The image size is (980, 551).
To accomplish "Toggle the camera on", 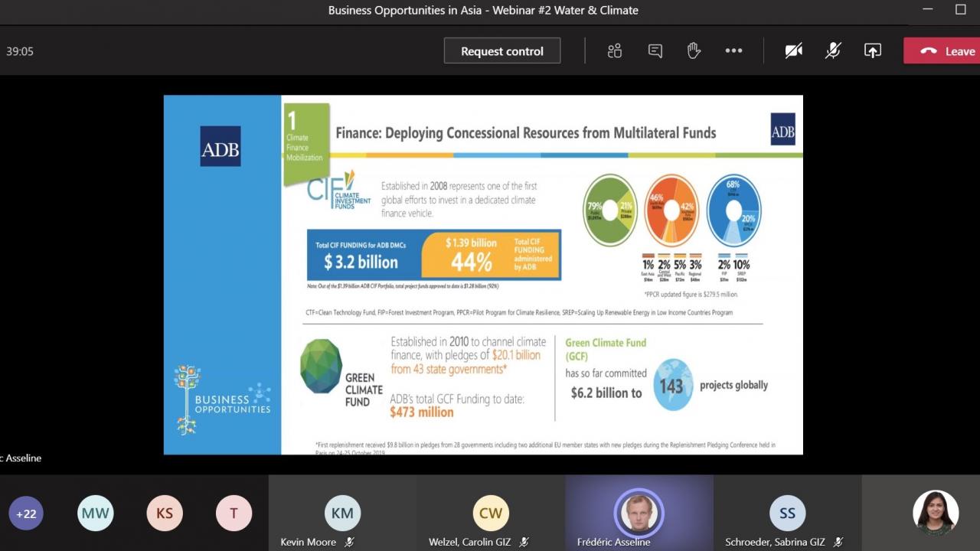I will (794, 51).
